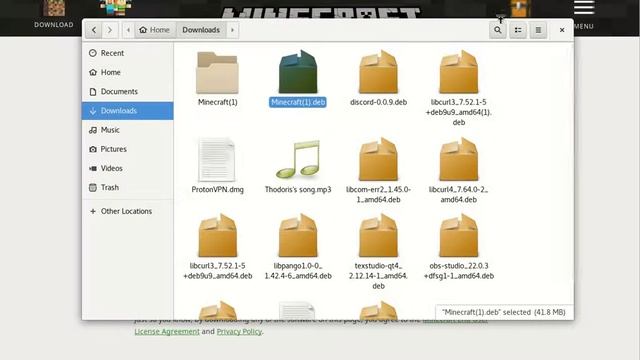
Task: Click the discord-0.0.9.deb file name label
Action: click(x=378, y=102)
